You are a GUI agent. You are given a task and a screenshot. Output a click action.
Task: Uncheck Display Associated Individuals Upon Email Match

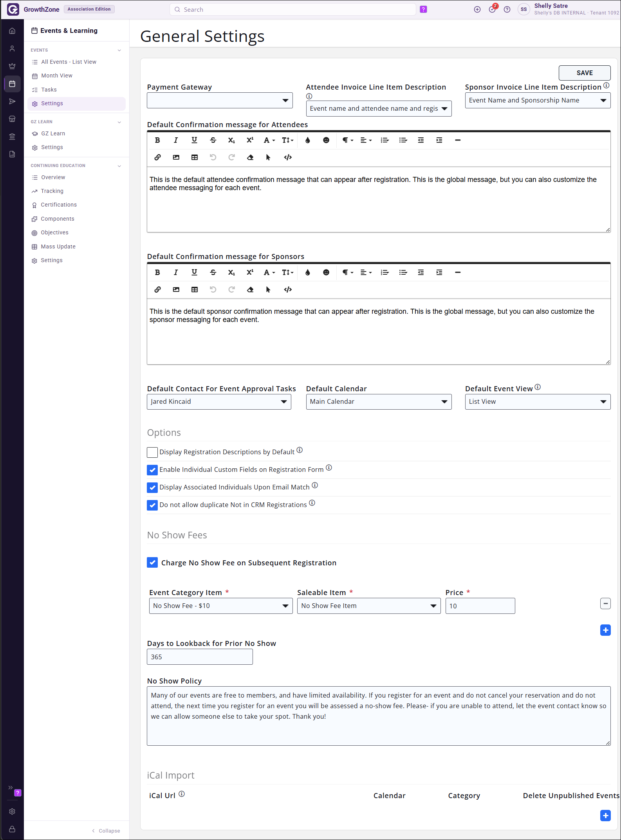tap(152, 487)
